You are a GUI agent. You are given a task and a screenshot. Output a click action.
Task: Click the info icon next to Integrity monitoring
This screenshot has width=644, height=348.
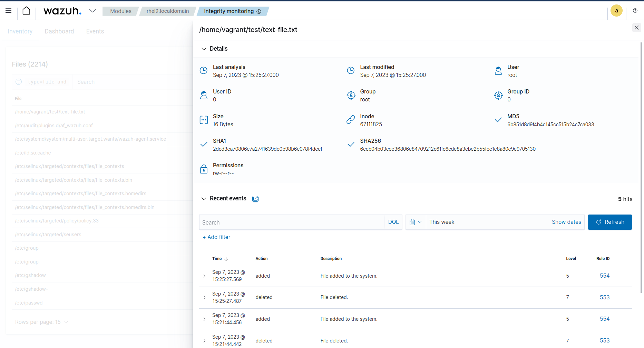click(x=259, y=11)
